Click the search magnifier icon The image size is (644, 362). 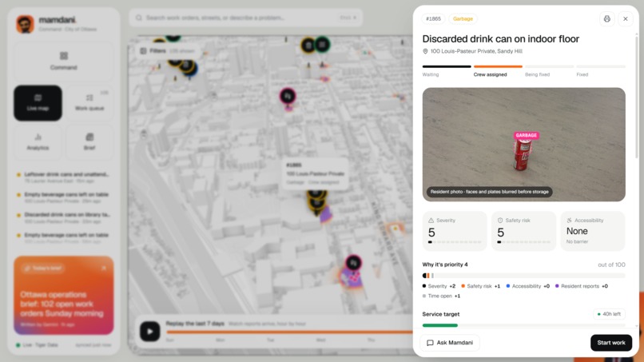point(139,18)
